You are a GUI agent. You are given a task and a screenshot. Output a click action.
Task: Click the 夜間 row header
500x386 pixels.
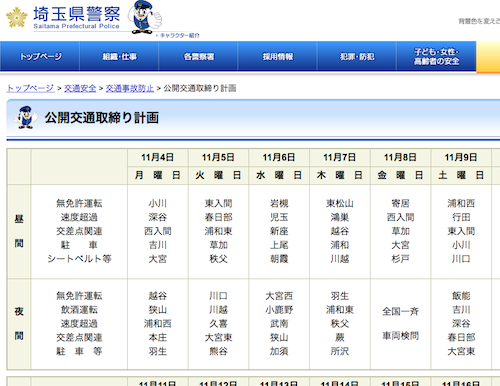(x=19, y=324)
